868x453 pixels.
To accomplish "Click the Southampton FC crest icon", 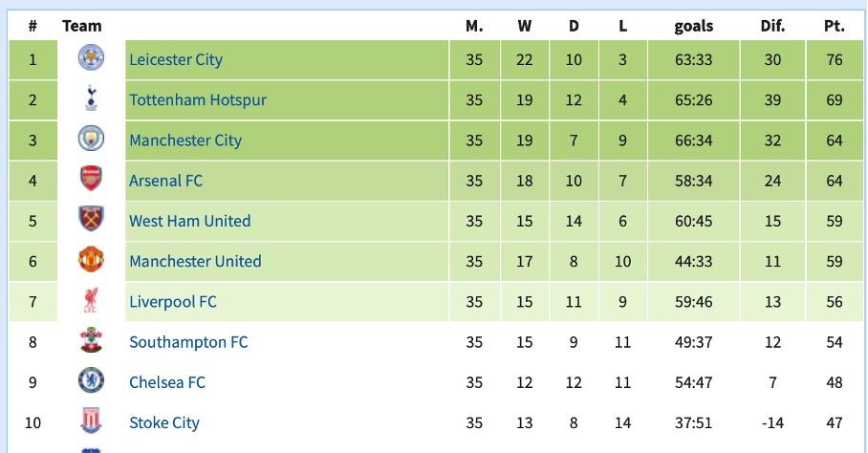I will point(91,341).
